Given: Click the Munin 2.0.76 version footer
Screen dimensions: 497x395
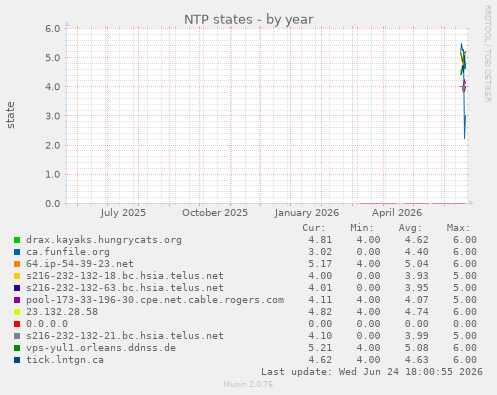Looking at the screenshot, I should [x=248, y=384].
